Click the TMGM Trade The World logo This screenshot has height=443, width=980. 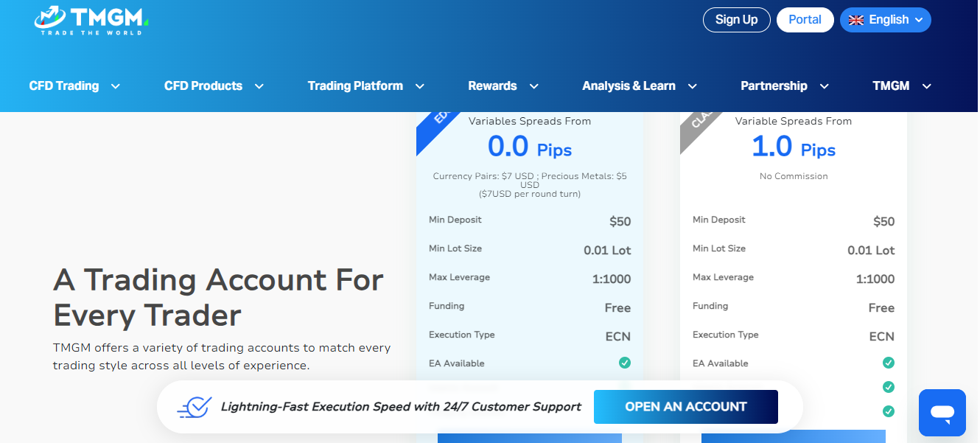point(91,20)
